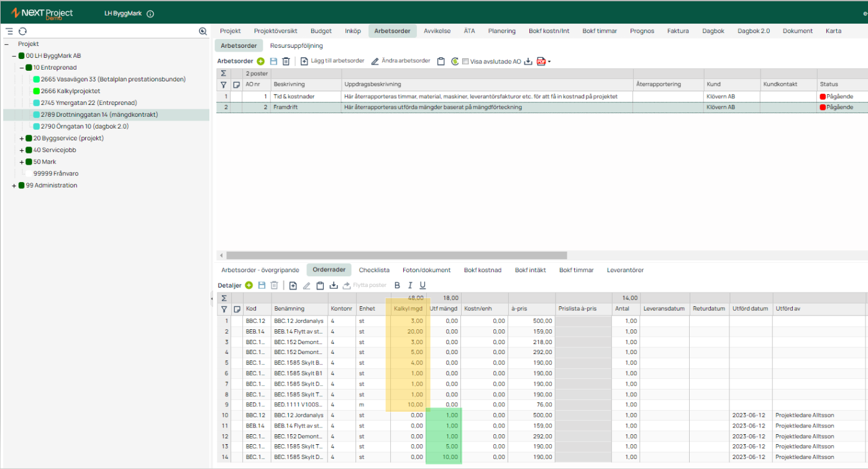The width and height of the screenshot is (868, 469).
Task: Click the sigma sum icon in Detaljer grid
Action: pos(224,298)
